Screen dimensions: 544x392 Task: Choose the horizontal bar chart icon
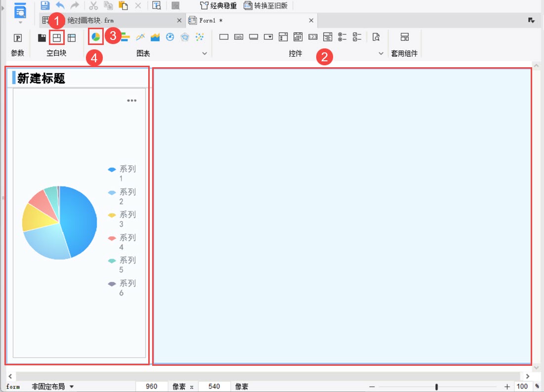[x=125, y=37]
